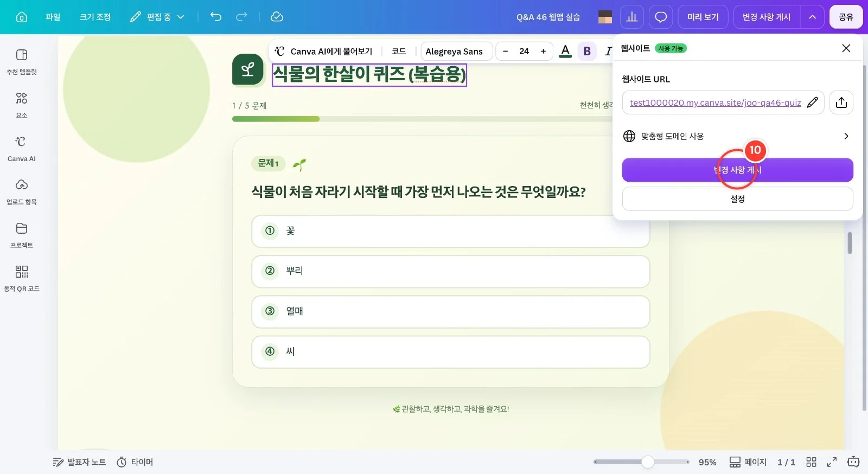Go to the Canva home icon
This screenshot has width=868, height=474.
[22, 17]
